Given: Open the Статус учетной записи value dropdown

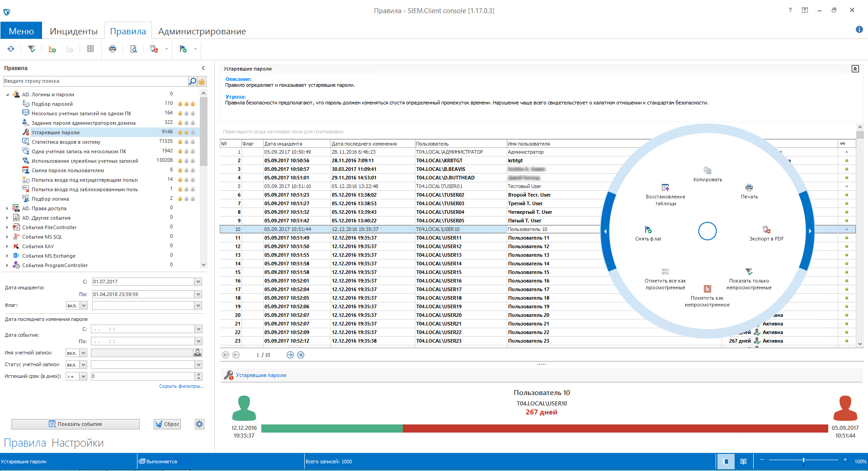Looking at the screenshot, I should pos(198,365).
